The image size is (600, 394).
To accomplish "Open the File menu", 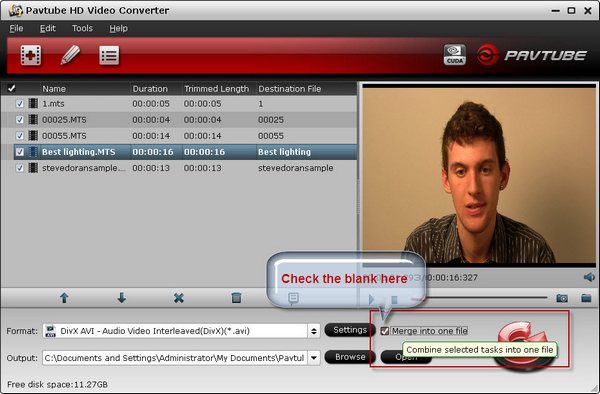I will [x=16, y=28].
